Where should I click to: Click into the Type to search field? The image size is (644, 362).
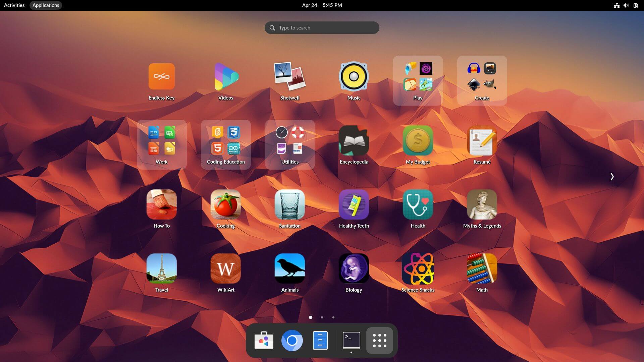point(321,27)
